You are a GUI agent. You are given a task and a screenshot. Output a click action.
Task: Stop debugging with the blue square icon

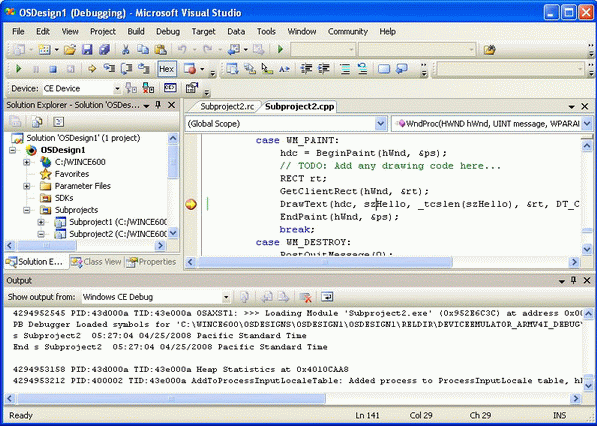click(53, 69)
